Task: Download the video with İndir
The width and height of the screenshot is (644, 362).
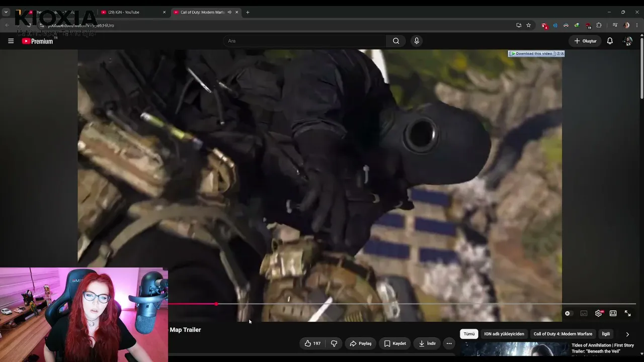Action: 427,343
